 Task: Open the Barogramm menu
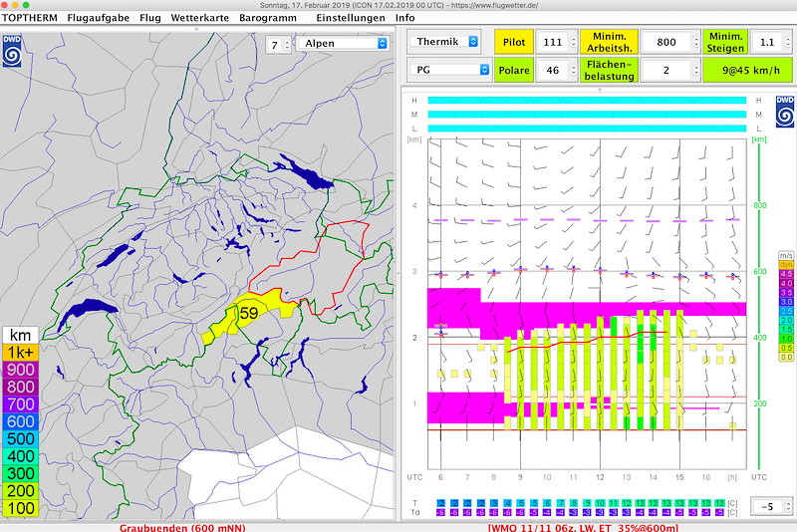tap(268, 18)
